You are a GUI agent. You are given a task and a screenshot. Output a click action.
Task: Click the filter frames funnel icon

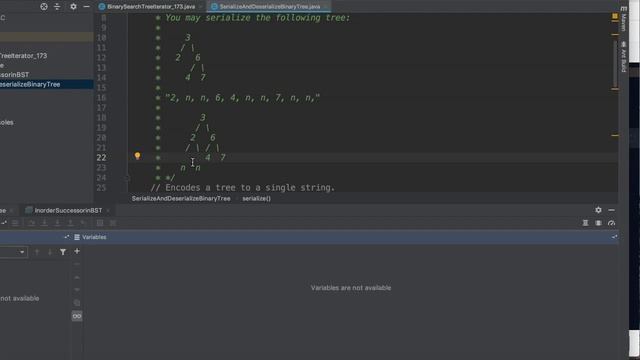pos(63,252)
